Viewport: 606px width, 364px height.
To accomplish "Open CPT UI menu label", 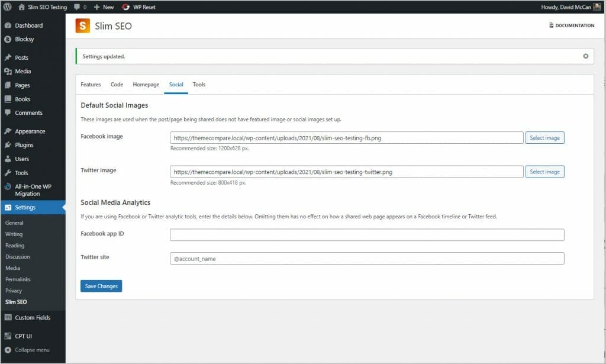I will [24, 336].
